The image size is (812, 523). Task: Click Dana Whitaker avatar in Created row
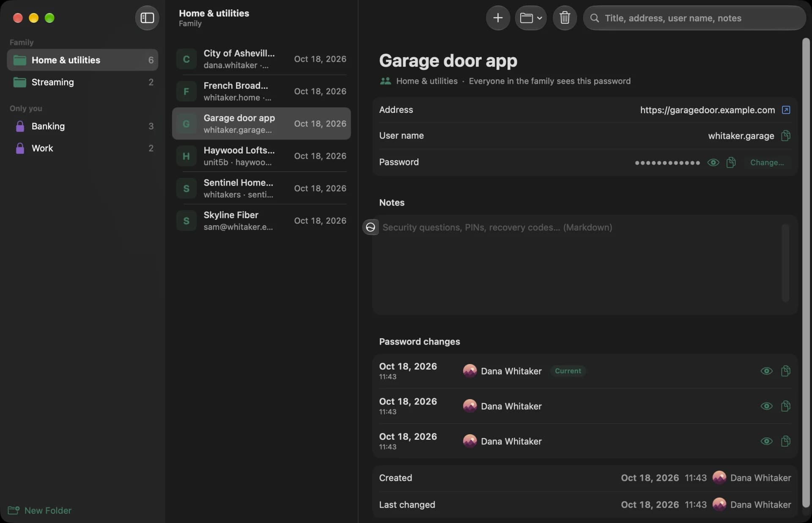click(x=719, y=478)
